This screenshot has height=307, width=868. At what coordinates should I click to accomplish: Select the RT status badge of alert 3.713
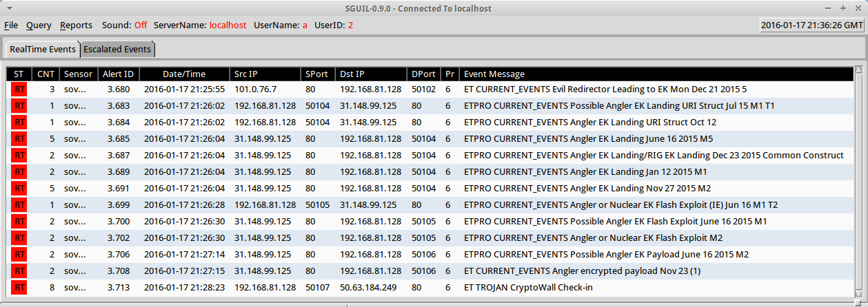tap(19, 287)
